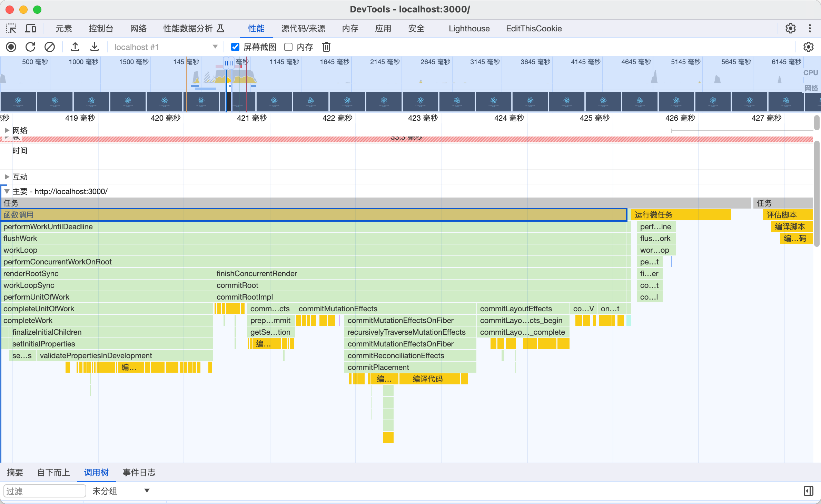Toggle the sidebar panel at bottom right
Viewport: 821px width, 504px height.
pyautogui.click(x=808, y=491)
